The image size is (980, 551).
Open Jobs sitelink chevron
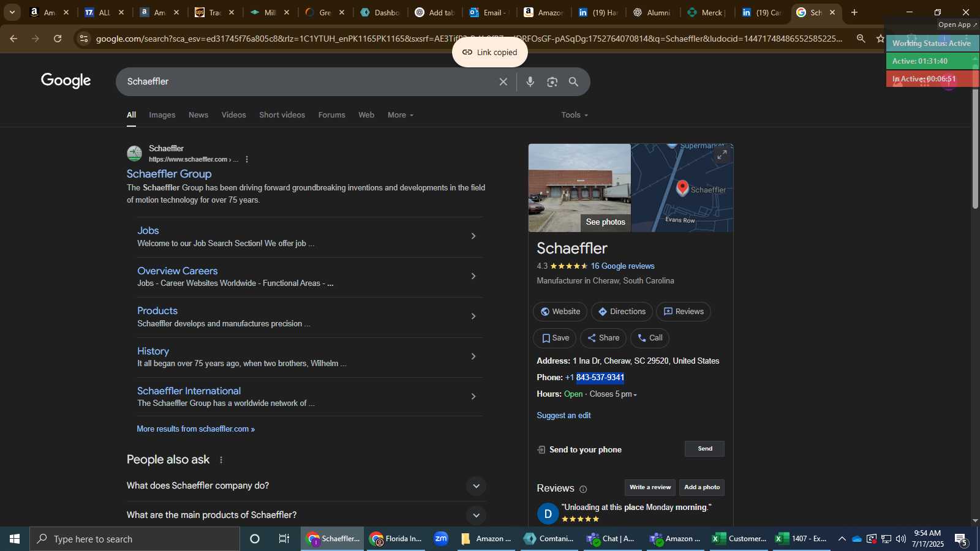(473, 236)
